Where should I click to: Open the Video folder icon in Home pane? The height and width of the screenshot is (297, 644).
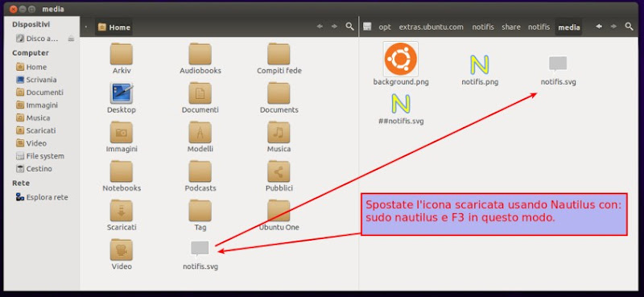pyautogui.click(x=122, y=254)
